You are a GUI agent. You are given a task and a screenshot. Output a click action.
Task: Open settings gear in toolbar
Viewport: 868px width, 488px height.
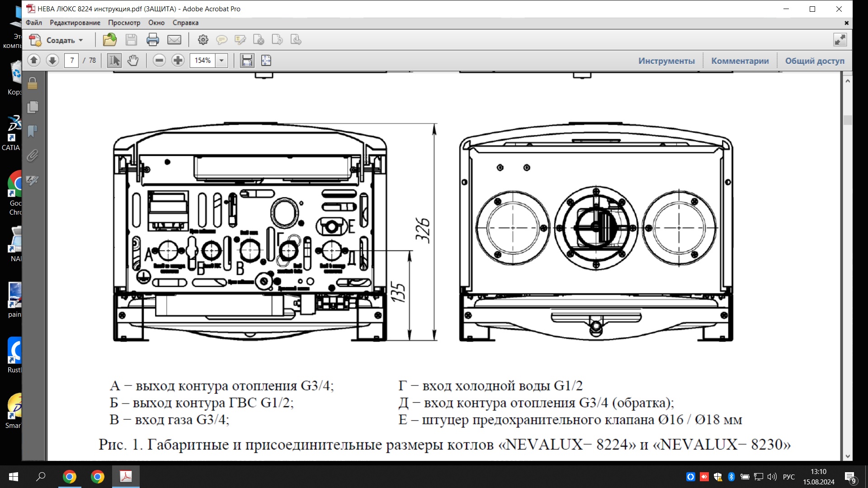pyautogui.click(x=203, y=40)
